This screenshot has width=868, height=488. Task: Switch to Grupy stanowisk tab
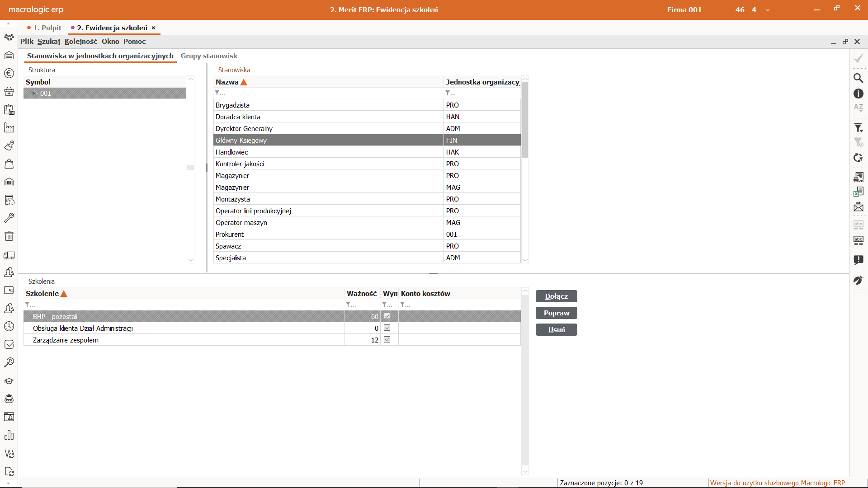209,56
